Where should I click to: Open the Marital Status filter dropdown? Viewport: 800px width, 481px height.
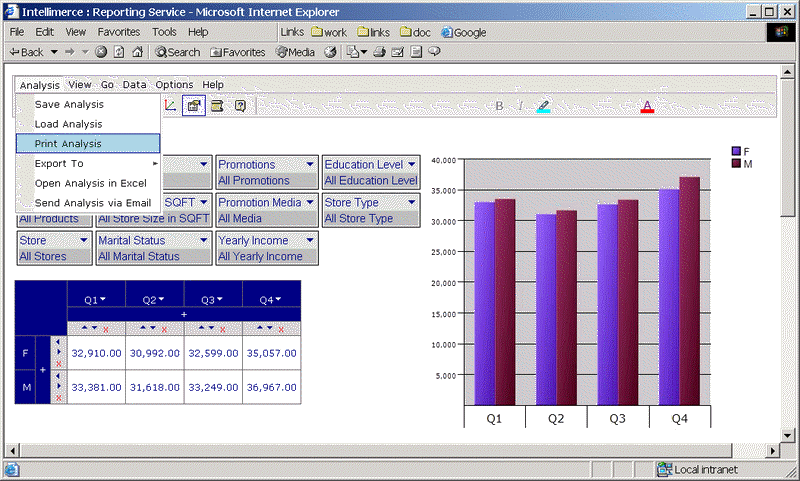(x=204, y=240)
